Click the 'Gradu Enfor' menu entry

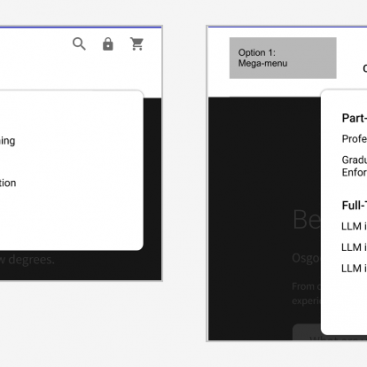354,166
